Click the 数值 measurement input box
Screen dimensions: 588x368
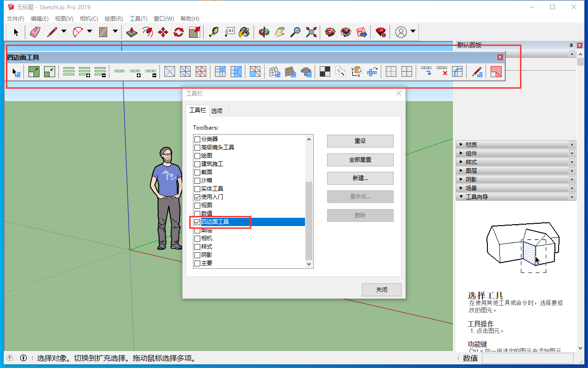[527, 358]
